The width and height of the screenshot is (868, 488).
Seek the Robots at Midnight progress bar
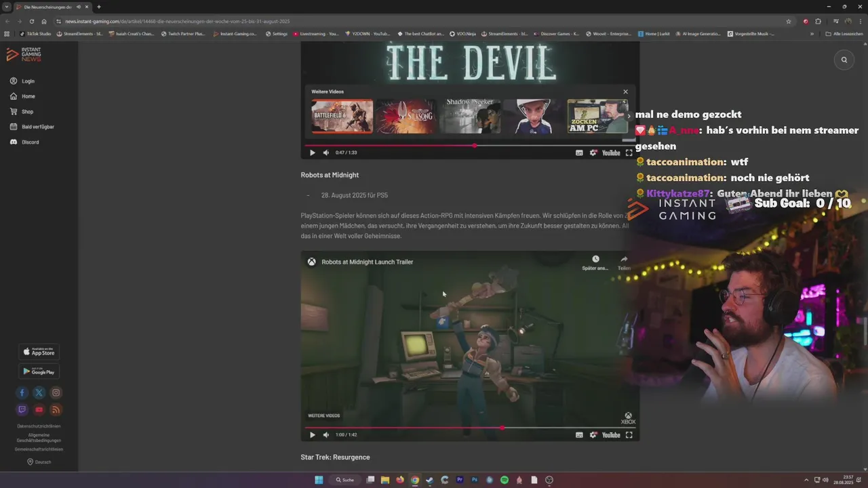[x=469, y=428]
